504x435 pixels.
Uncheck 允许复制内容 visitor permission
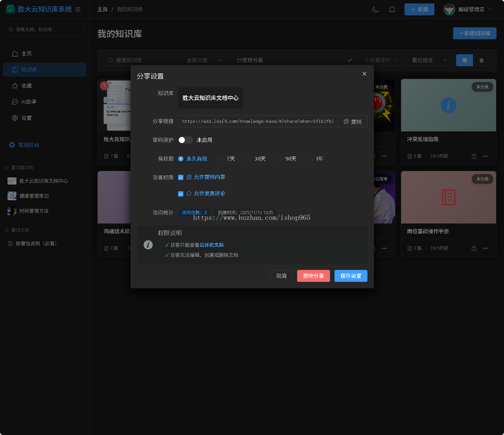181,177
